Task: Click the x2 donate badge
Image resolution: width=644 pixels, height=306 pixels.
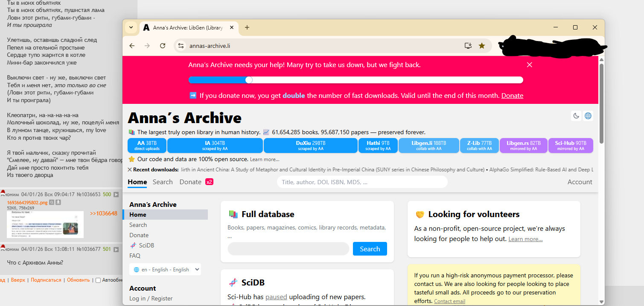Action: (209, 182)
